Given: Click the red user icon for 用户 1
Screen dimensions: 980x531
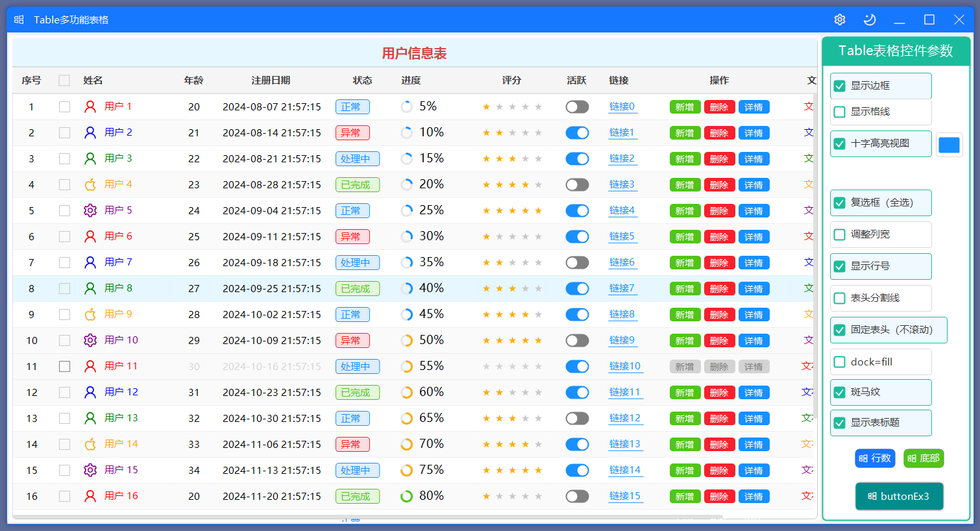Looking at the screenshot, I should 90,106.
